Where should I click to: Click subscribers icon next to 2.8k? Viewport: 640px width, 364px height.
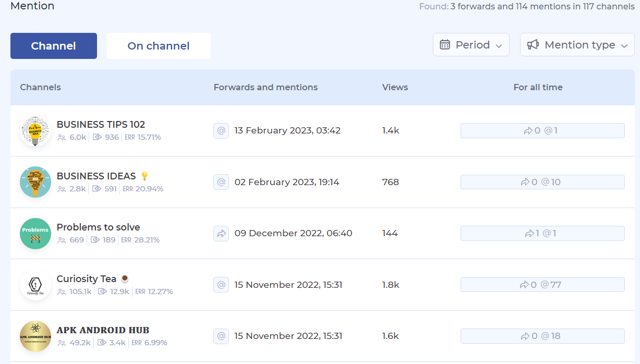click(x=62, y=189)
